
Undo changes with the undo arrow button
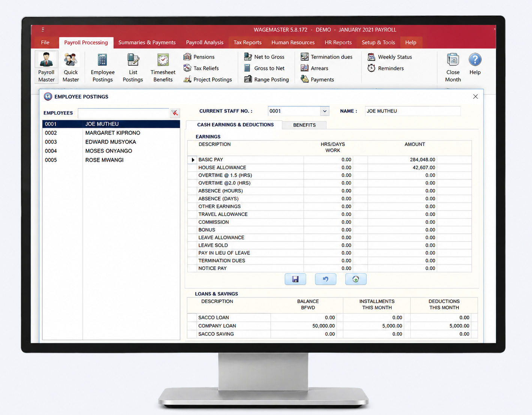coord(325,279)
